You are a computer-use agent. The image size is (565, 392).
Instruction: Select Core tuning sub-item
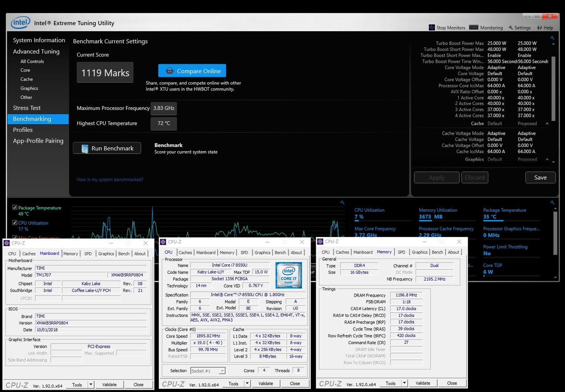25,70
